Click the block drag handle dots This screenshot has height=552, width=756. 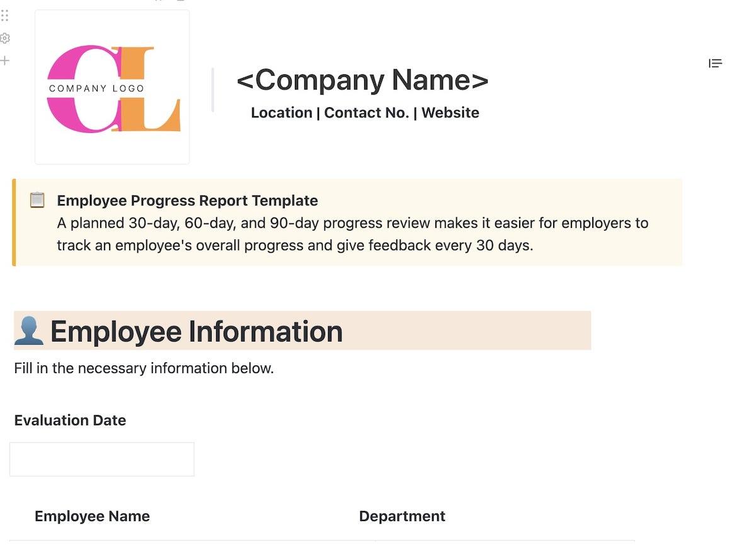[4, 16]
